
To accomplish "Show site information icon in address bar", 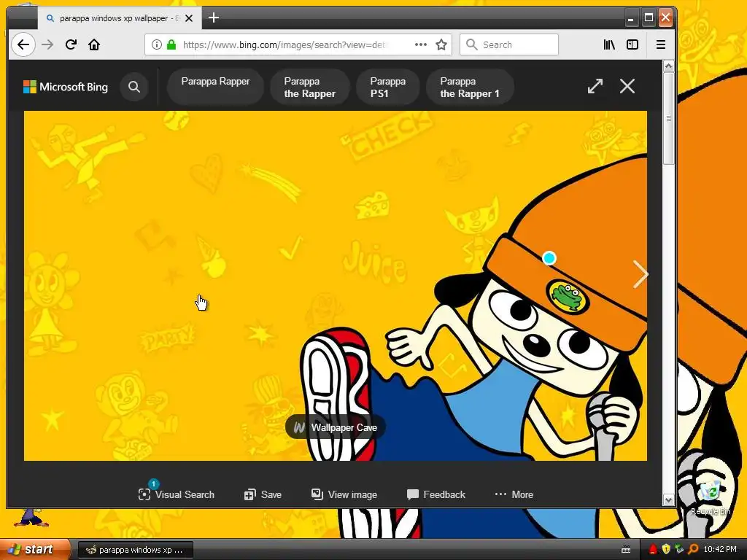I will (x=156, y=44).
